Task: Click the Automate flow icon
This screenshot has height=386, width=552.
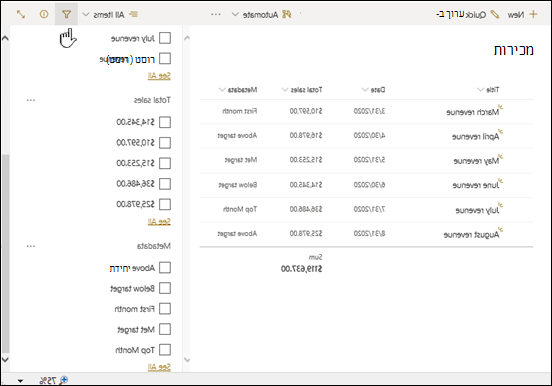Action: (x=287, y=14)
